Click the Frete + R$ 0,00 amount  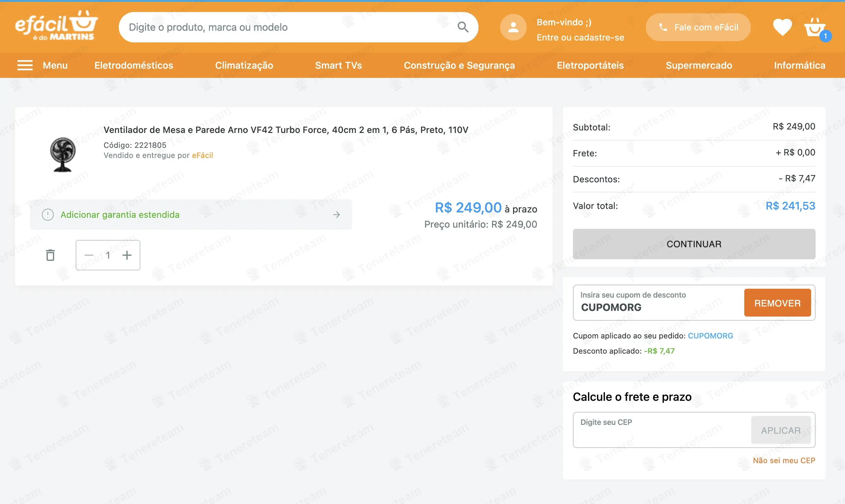tap(795, 153)
